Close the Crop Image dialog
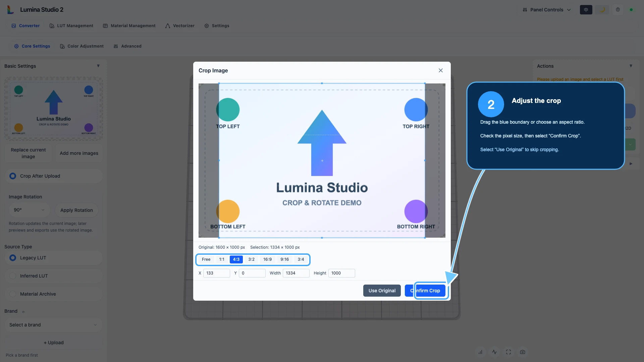Screen dimensions: 644x362 [441, 70]
